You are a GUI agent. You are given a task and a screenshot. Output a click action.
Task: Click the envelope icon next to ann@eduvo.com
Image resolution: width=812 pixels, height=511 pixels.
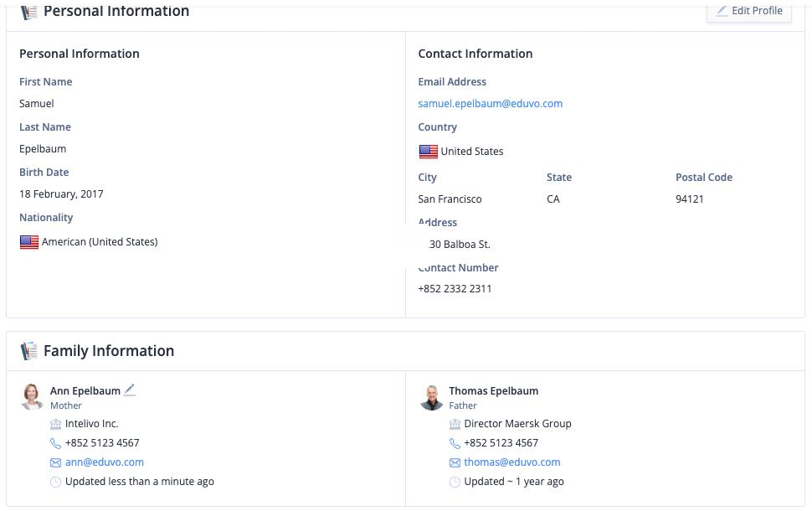[x=55, y=462]
